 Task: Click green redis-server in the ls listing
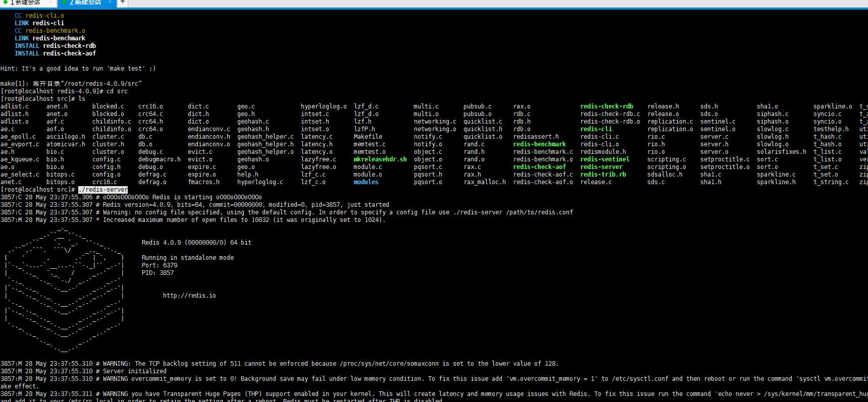601,167
